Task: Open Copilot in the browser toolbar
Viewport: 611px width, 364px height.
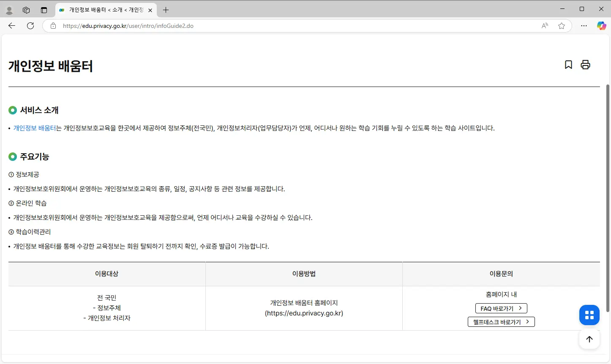Action: coord(601,25)
